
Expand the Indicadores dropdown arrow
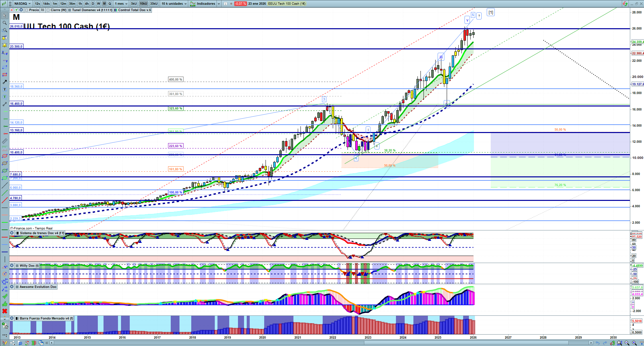coord(219,4)
